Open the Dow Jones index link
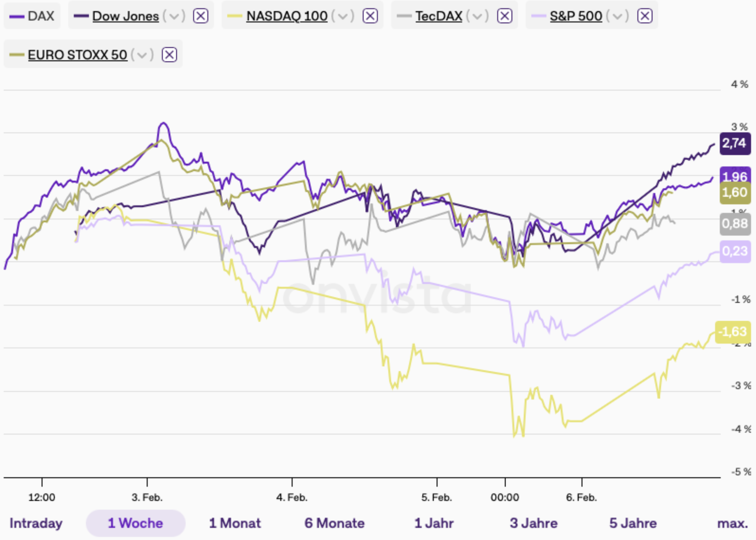The height and width of the screenshot is (540, 756). (x=125, y=16)
